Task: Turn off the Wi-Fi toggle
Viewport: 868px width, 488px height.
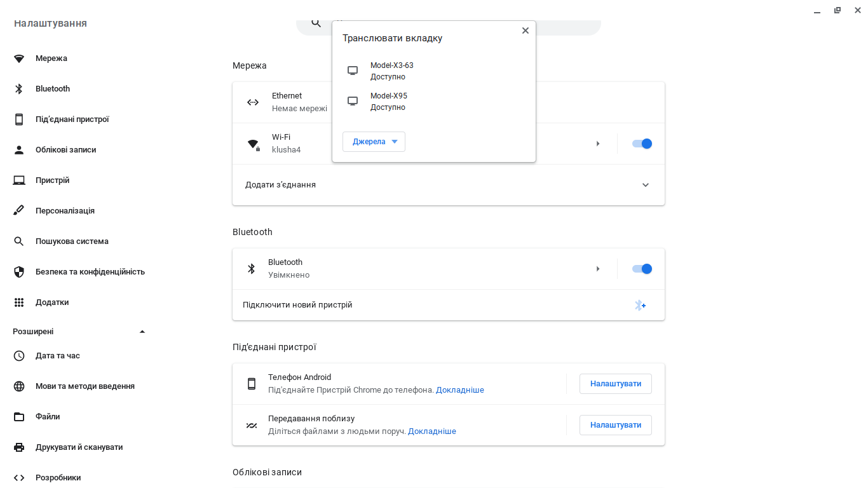Action: [x=642, y=144]
